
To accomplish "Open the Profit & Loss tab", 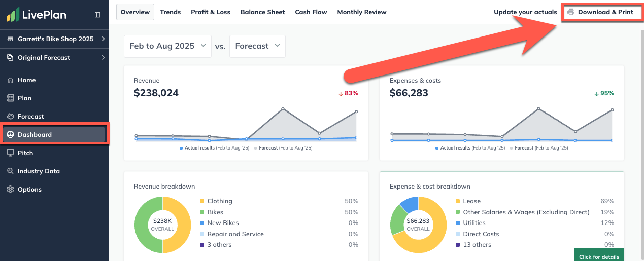I will point(210,12).
